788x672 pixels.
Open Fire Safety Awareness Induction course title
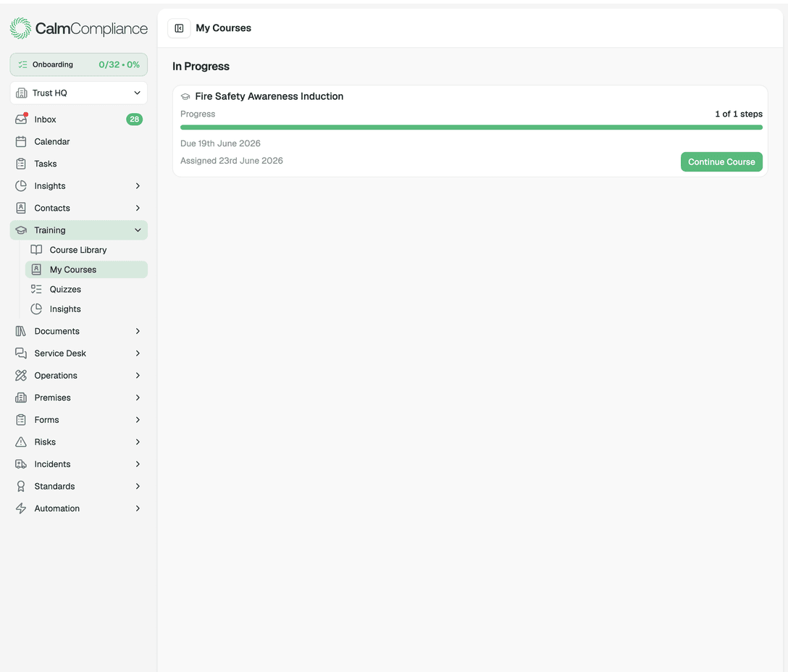[x=269, y=96]
